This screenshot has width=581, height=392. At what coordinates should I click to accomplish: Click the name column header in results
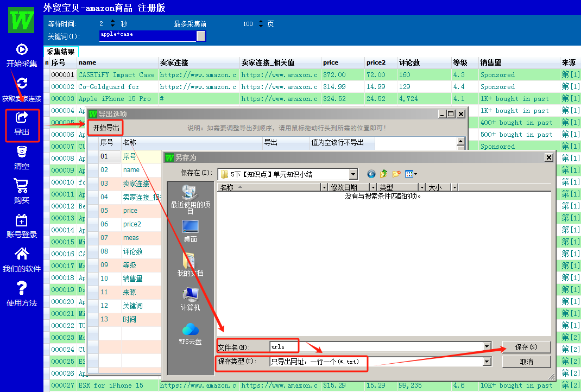118,62
